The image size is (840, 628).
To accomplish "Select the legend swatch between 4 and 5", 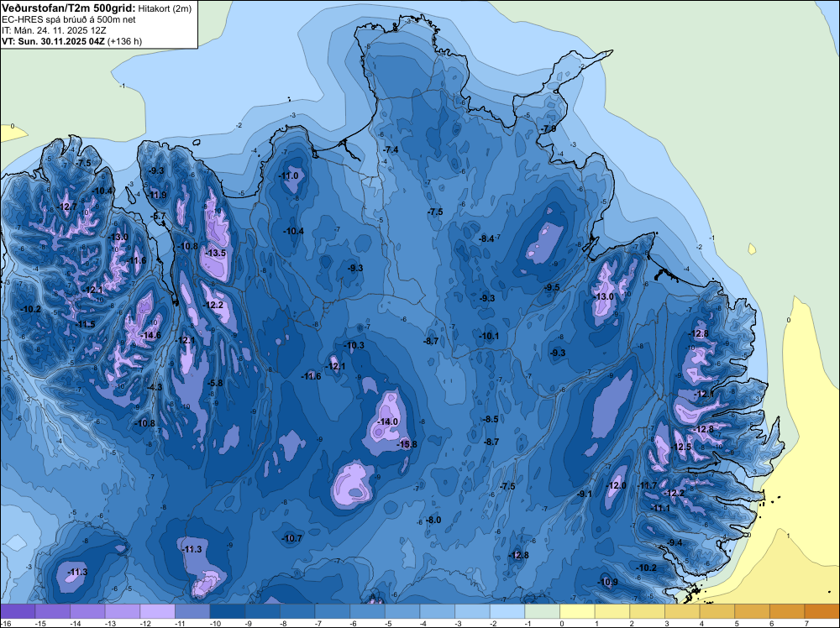I will 717,611.
